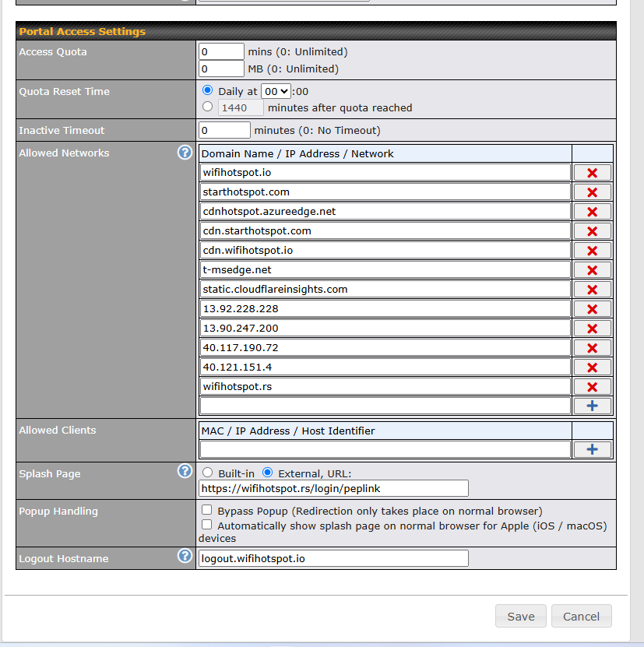The height and width of the screenshot is (647, 644).
Task: Select the Built-in splash page option
Action: [208, 473]
